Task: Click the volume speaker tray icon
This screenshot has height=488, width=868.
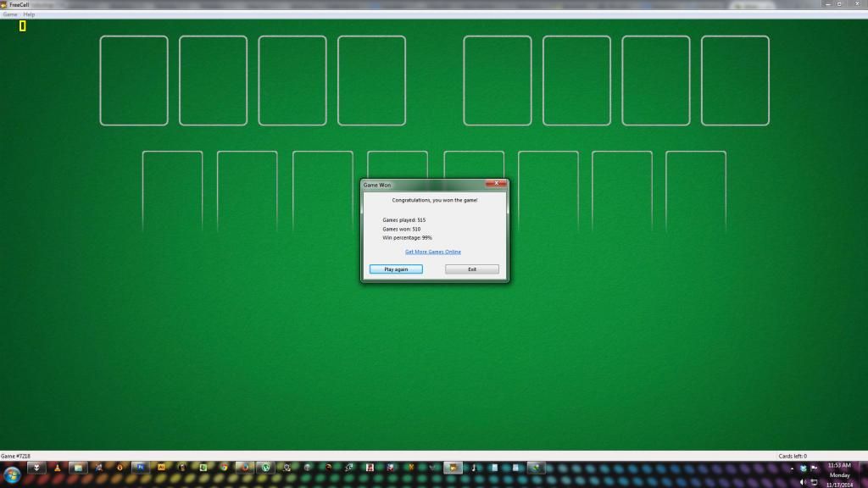Action: point(804,481)
